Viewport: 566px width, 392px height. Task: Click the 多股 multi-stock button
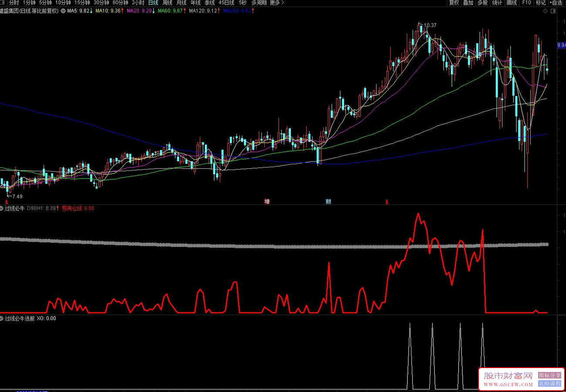tap(482, 3)
